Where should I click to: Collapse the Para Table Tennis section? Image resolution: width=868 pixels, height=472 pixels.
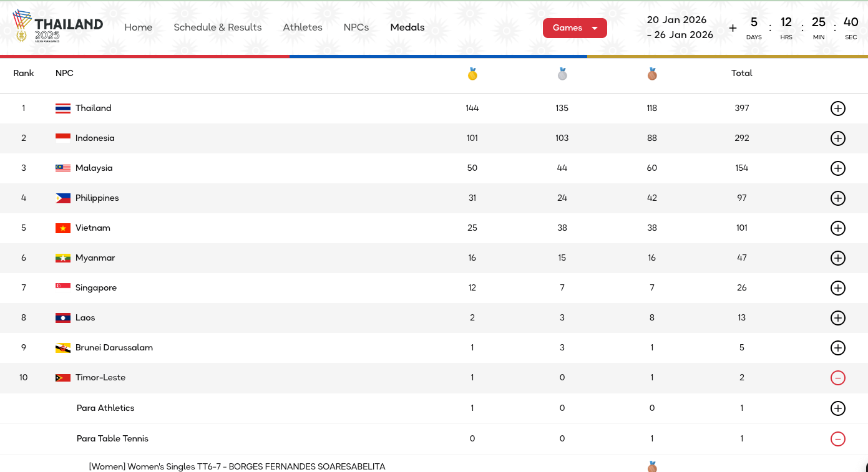837,439
